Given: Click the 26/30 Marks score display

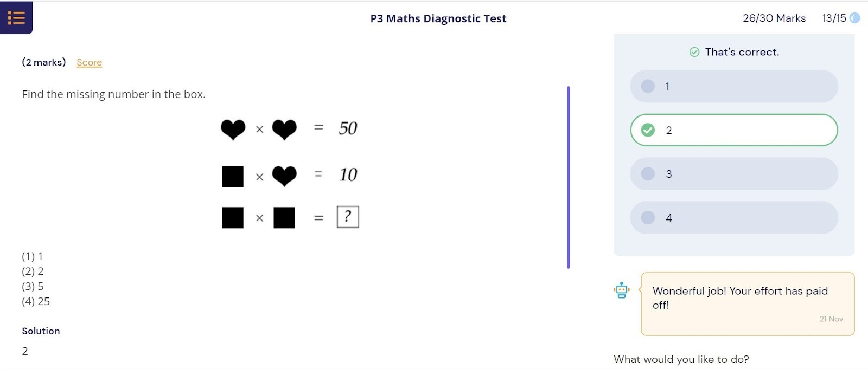Looking at the screenshot, I should [x=774, y=18].
